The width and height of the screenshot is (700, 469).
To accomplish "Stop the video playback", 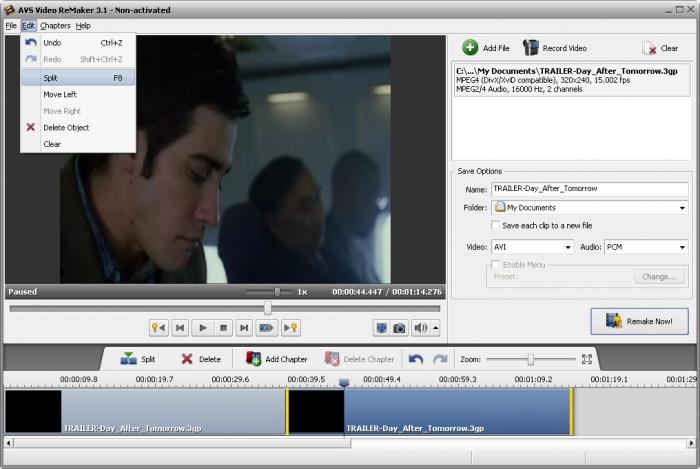I will 224,328.
